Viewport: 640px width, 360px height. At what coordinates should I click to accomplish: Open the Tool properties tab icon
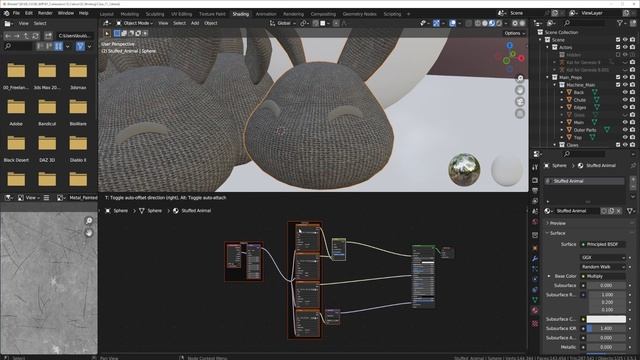[x=535, y=168]
